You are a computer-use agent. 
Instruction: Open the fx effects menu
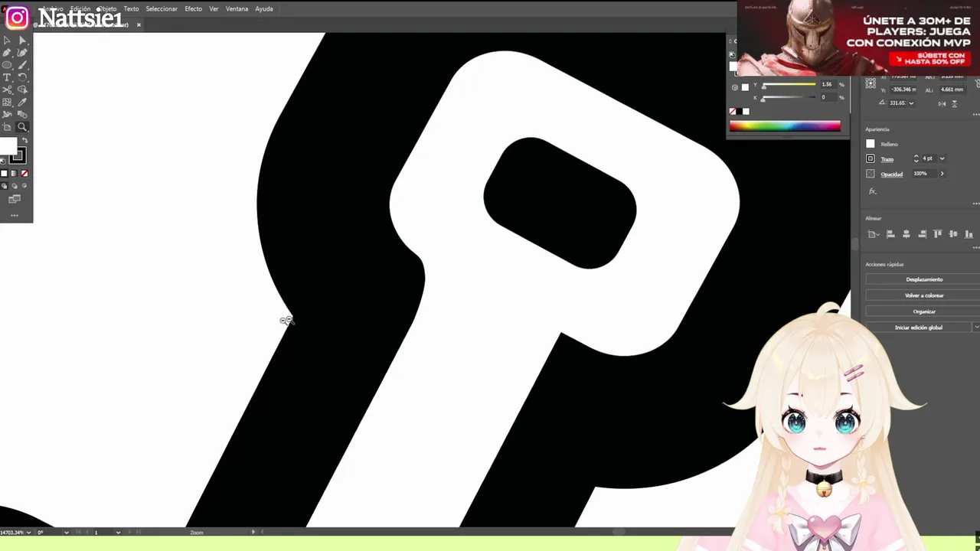[x=872, y=191]
